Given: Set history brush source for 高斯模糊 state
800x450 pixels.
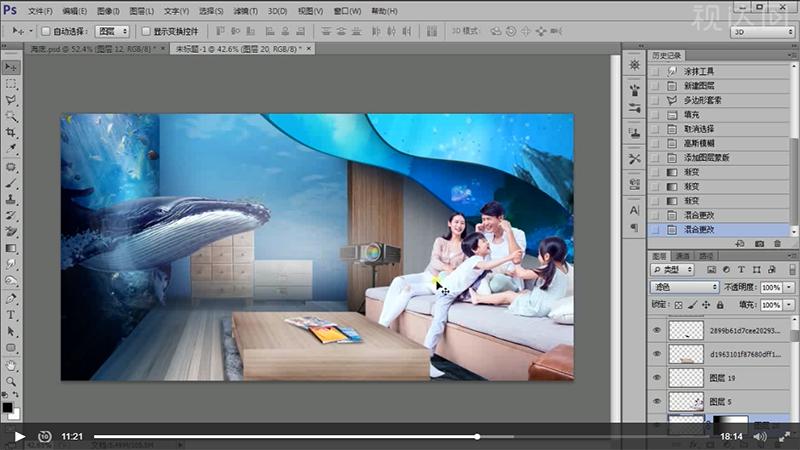Looking at the screenshot, I should (x=655, y=143).
